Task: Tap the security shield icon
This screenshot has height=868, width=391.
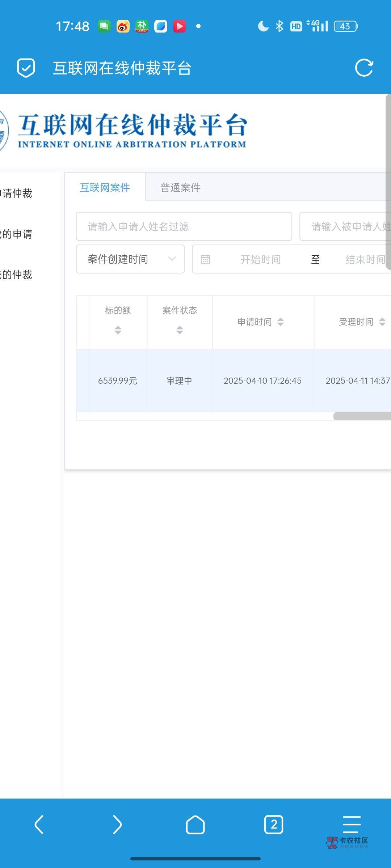Action: [x=26, y=68]
